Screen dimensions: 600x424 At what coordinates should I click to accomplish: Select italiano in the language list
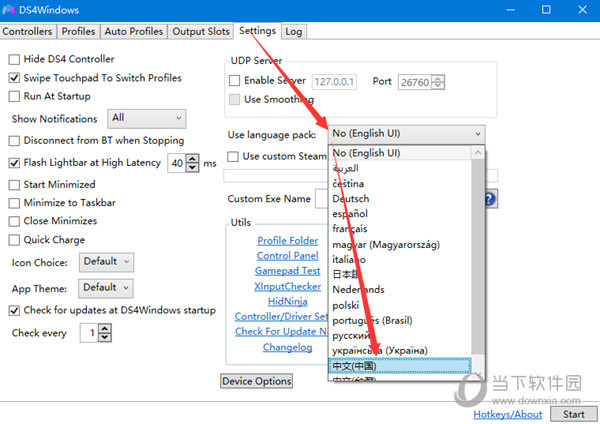pyautogui.click(x=400, y=259)
